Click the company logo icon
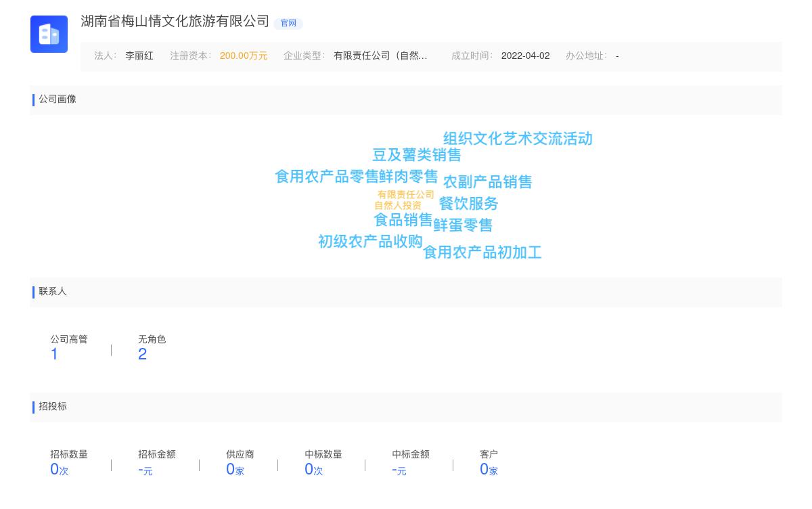 pos(49,34)
